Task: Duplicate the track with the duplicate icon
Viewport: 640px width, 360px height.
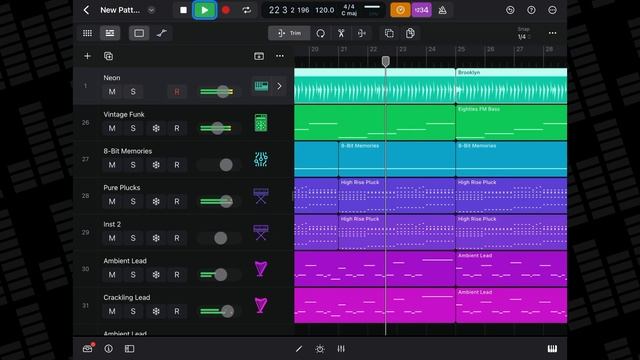Action: click(108, 56)
